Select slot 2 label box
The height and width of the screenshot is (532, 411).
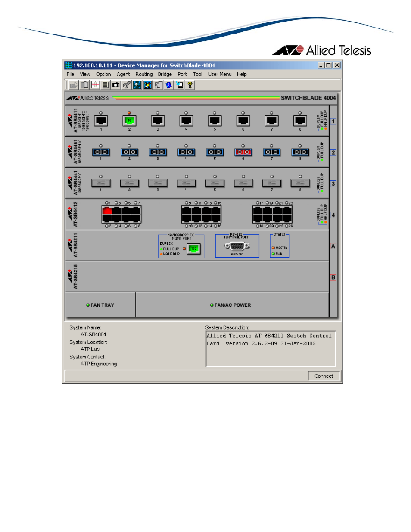click(x=333, y=152)
